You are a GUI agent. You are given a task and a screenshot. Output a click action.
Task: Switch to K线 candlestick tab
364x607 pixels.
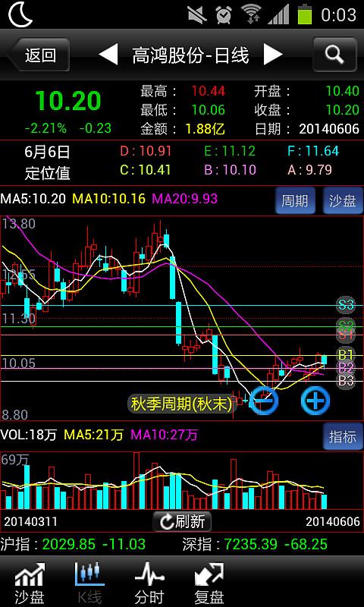click(89, 583)
